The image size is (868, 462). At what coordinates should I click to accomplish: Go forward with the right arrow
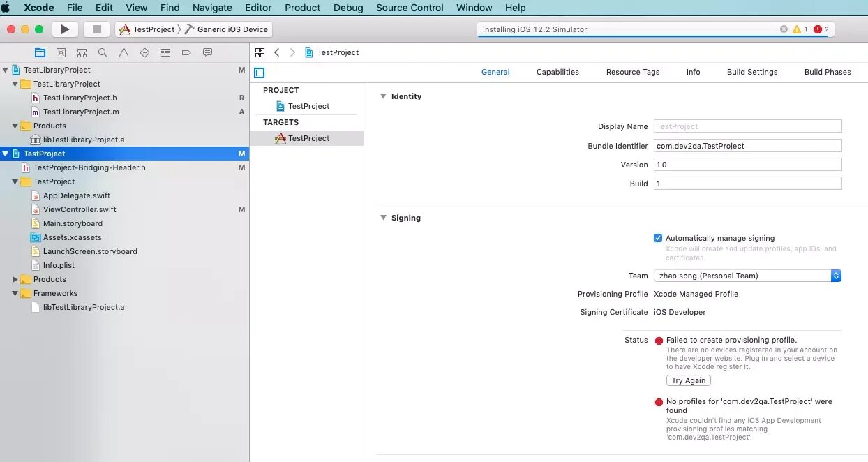click(x=292, y=52)
